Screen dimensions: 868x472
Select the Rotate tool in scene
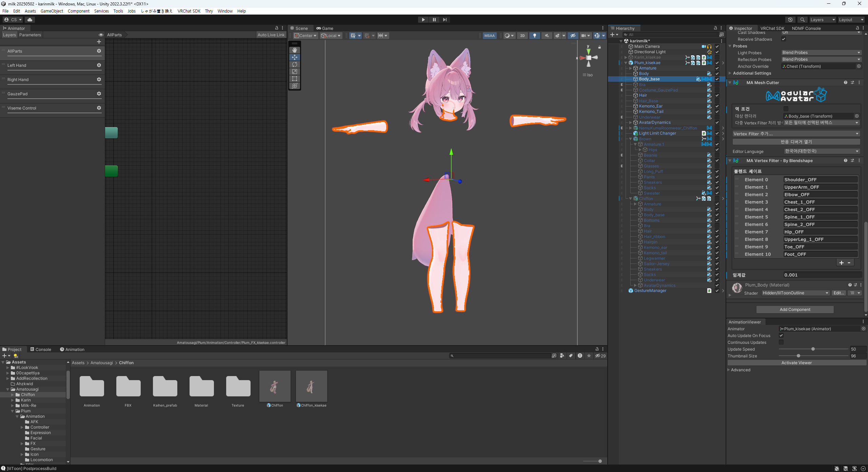(294, 64)
